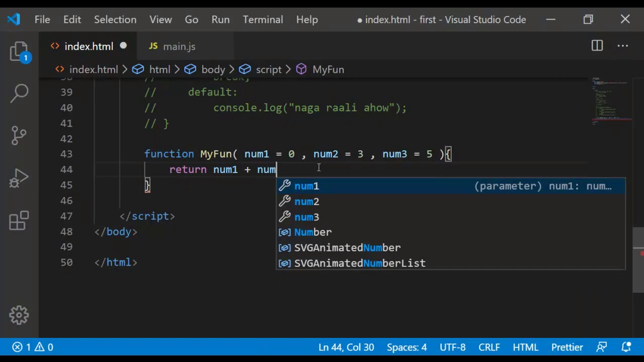Change file encoding UTF-8
The height and width of the screenshot is (362, 644).
pos(453,347)
